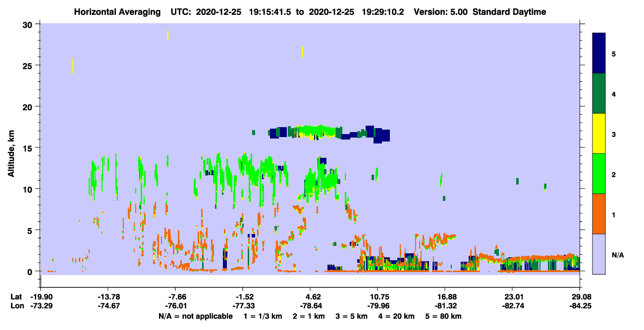The height and width of the screenshot is (330, 644).
Task: Pick the bright green level 2 colorbar segment
Action: tap(599, 174)
